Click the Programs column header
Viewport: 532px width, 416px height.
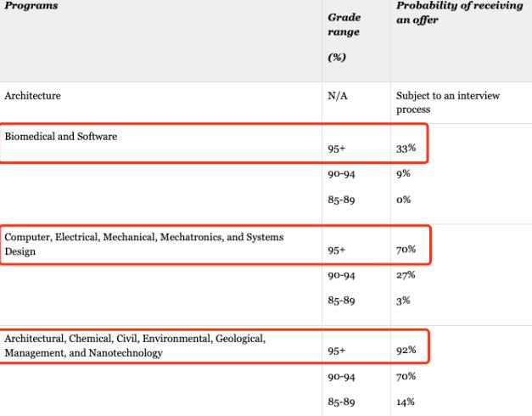coord(31,6)
